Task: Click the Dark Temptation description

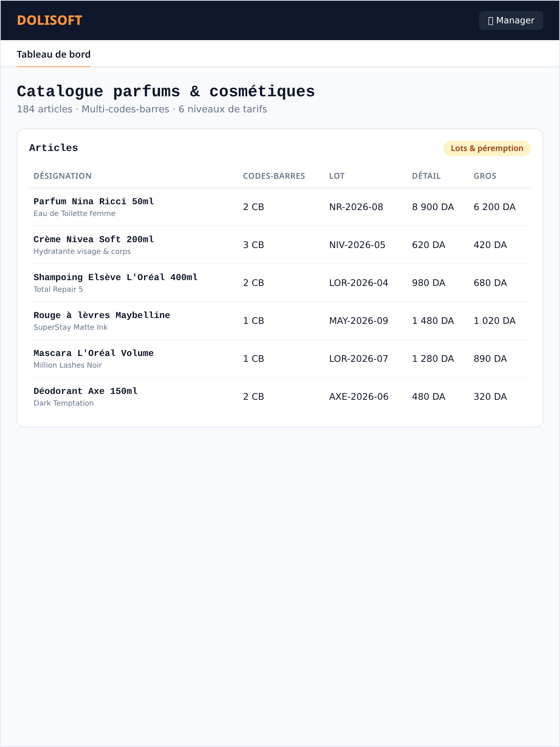Action: click(x=63, y=403)
